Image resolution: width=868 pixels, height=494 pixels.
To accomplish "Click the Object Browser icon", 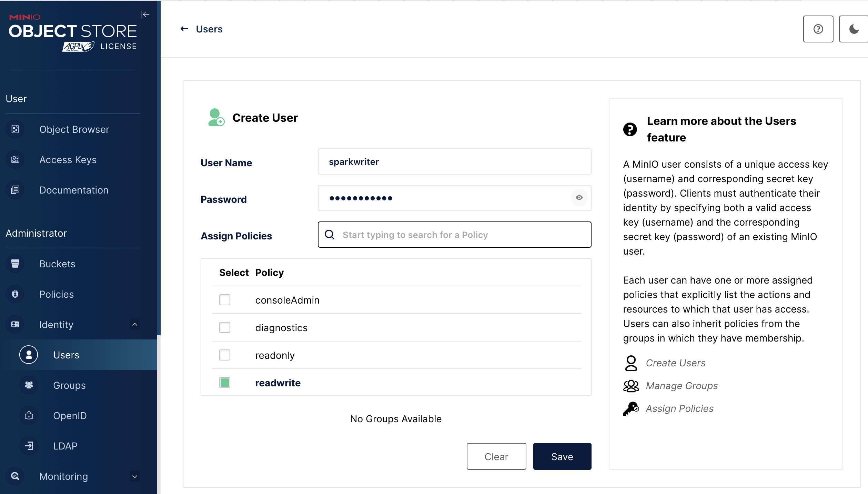I will click(15, 129).
